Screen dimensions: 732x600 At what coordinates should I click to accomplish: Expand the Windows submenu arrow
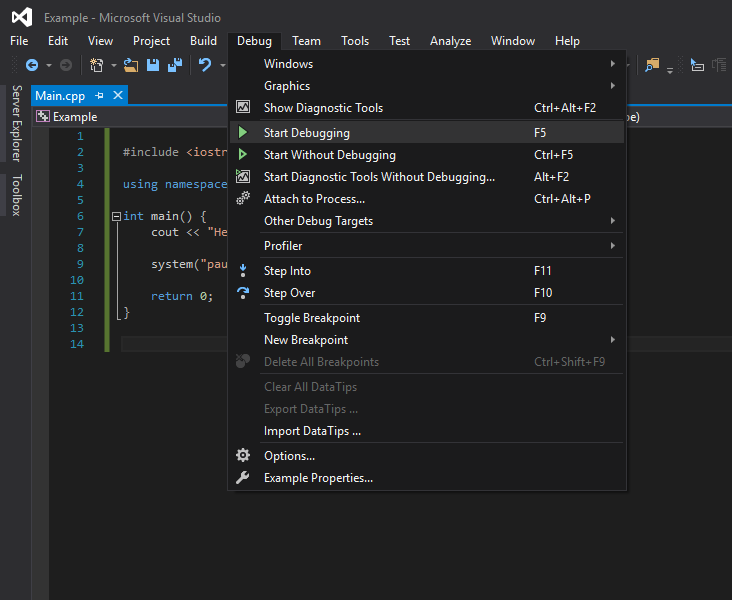(x=612, y=64)
